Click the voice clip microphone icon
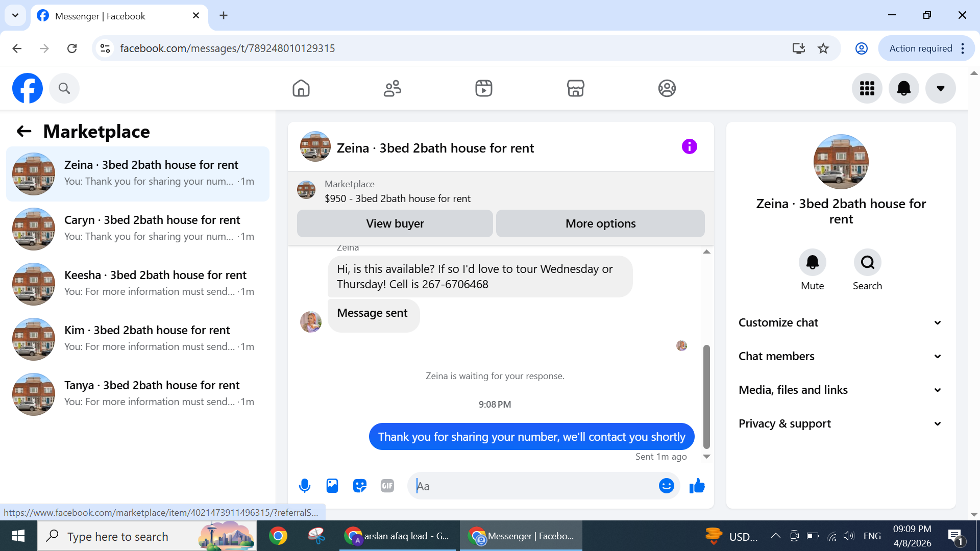 (x=305, y=486)
